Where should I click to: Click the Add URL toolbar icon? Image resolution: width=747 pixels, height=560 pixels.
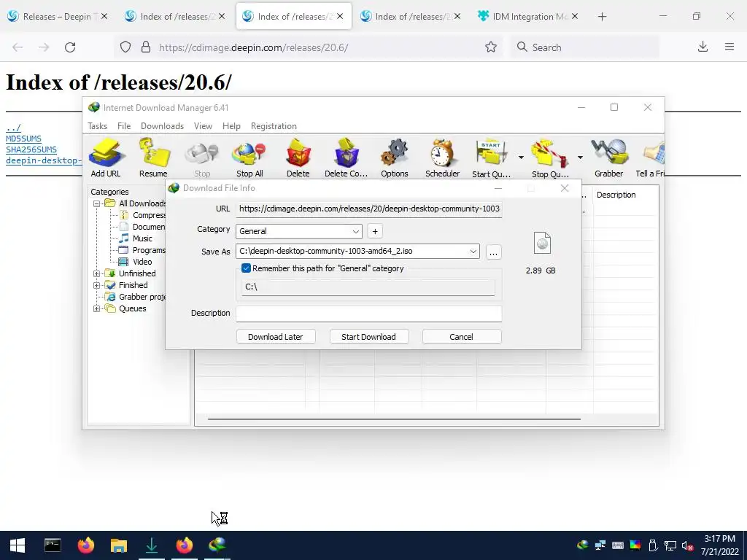pos(106,157)
